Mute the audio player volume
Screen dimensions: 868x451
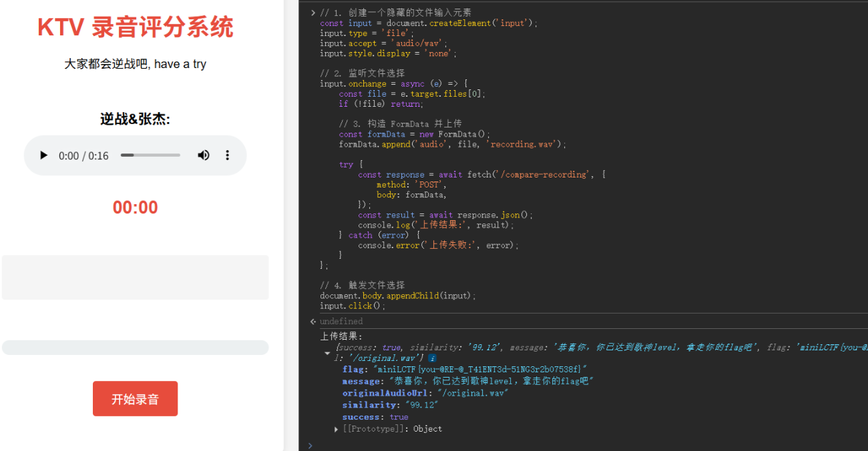click(203, 155)
